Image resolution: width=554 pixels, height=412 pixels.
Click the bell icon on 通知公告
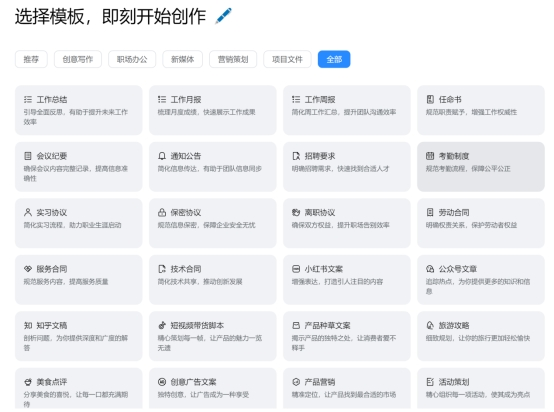[x=162, y=156]
